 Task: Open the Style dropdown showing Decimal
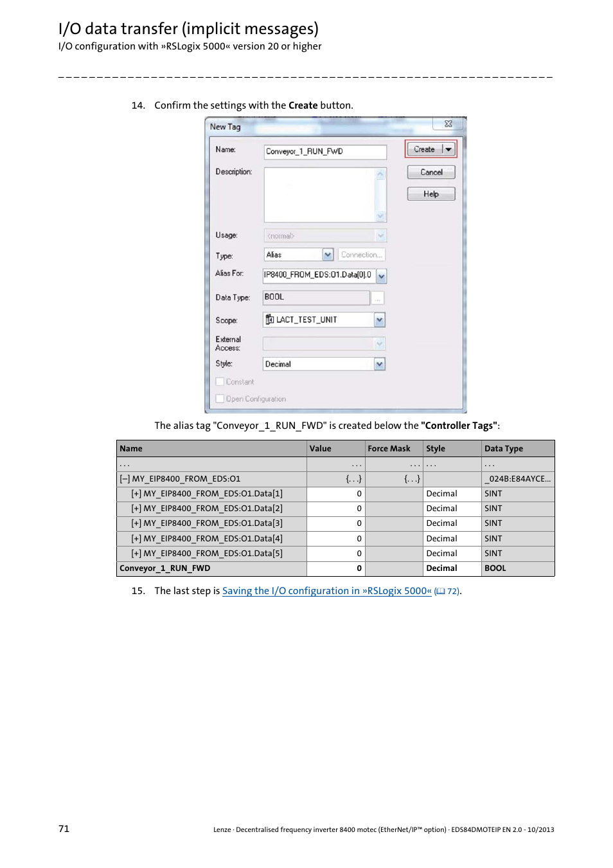380,365
